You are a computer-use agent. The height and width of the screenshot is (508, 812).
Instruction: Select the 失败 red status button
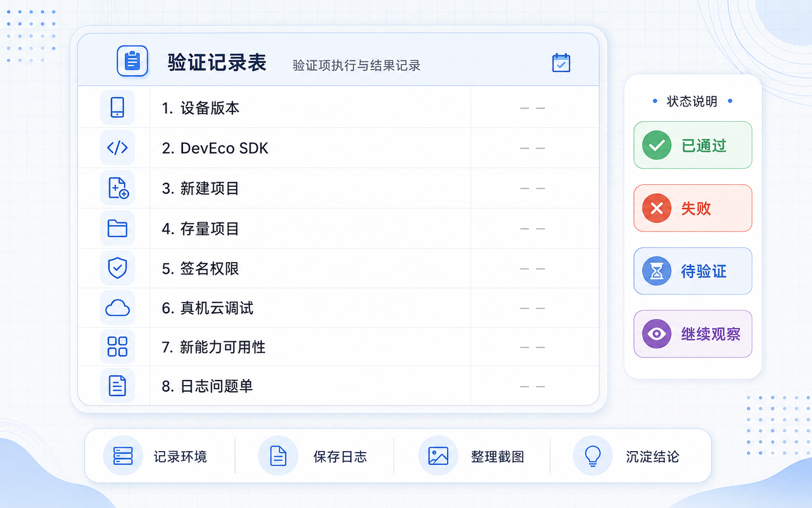click(693, 208)
